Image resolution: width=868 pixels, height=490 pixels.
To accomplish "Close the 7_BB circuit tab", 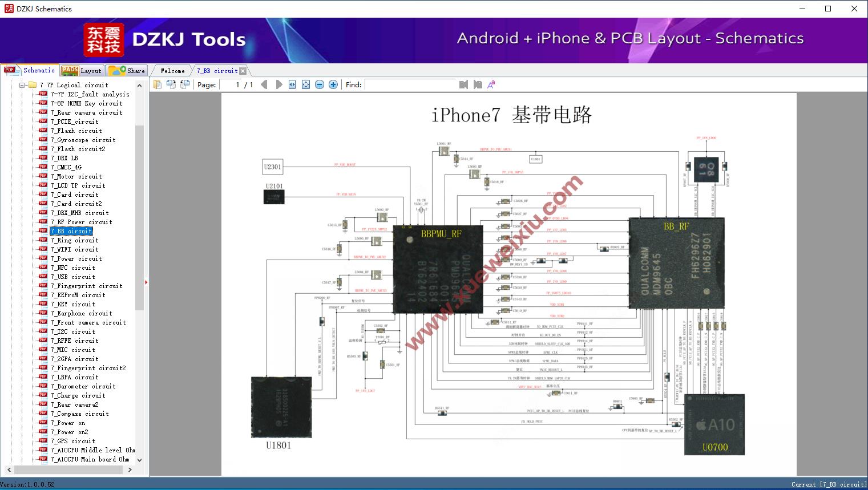I will point(243,71).
